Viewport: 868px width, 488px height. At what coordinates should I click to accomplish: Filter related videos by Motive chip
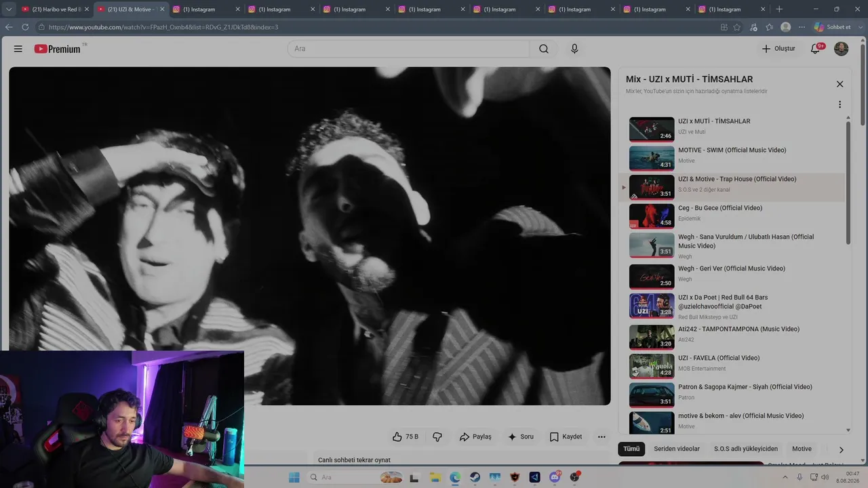pos(802,449)
